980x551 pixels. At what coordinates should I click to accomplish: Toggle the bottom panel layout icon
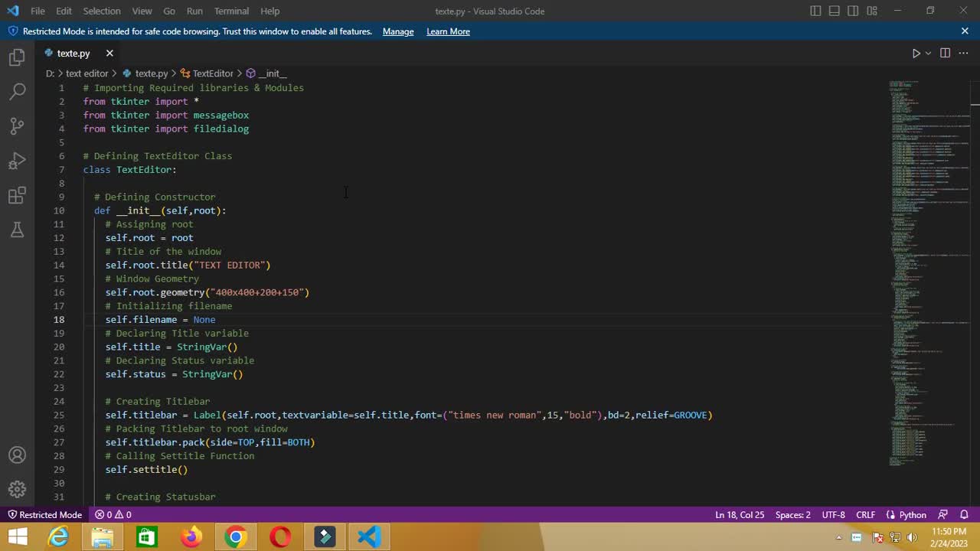(834, 11)
